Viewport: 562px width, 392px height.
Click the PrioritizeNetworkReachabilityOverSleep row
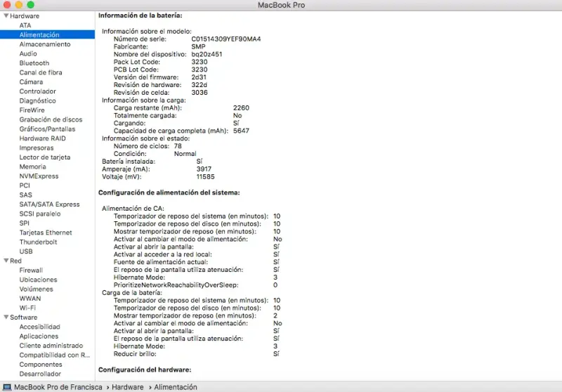[195, 285]
